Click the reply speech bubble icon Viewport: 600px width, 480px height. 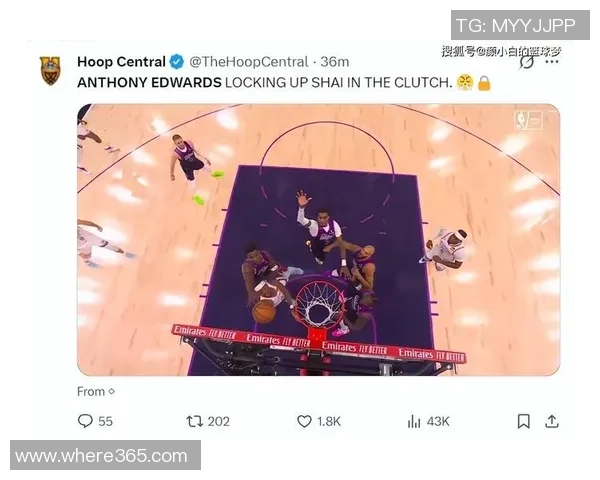tap(85, 421)
